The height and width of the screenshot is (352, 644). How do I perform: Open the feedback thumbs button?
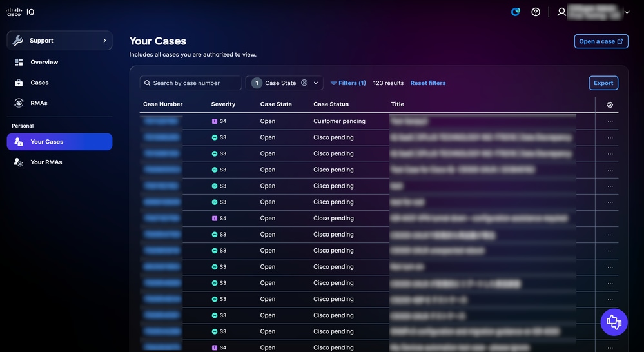coord(614,322)
